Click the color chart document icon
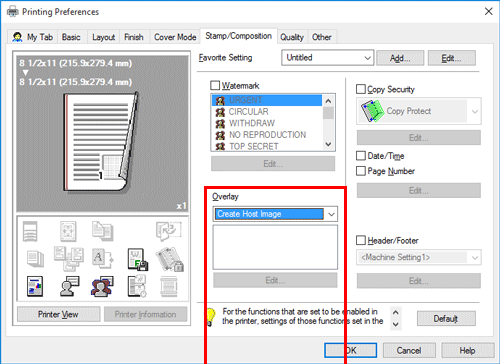 point(35,286)
